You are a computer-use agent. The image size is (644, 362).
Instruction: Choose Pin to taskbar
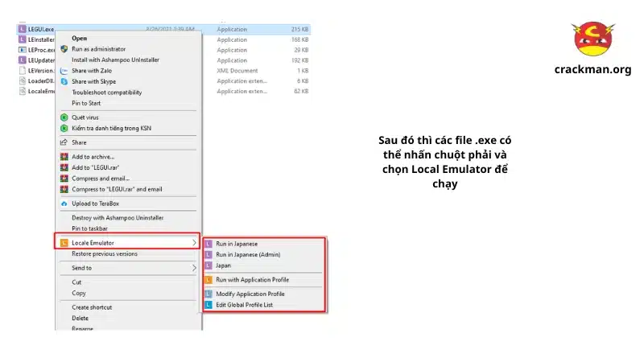tap(89, 228)
